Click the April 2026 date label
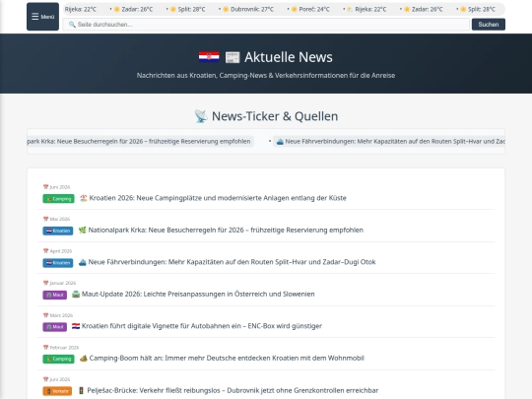 (61, 251)
